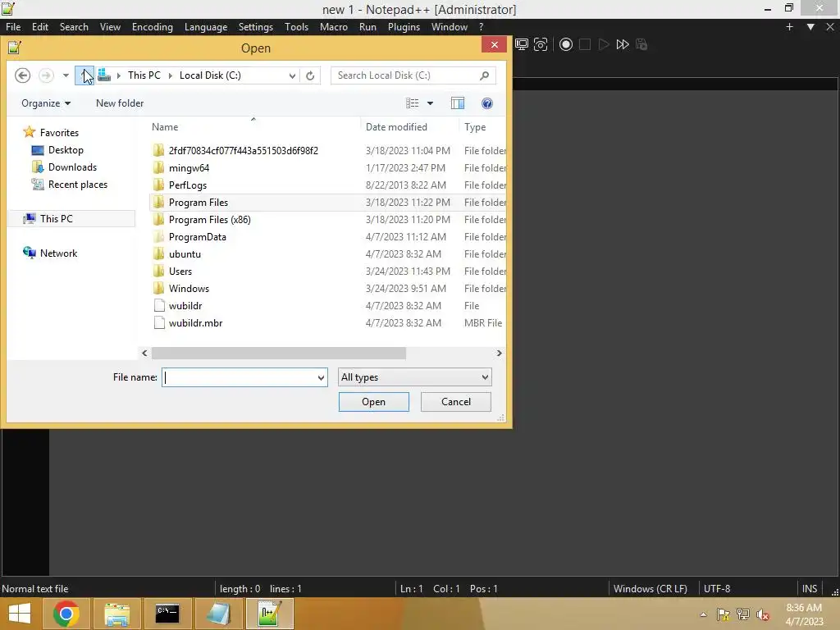Open the view options dropdown arrow

click(430, 103)
